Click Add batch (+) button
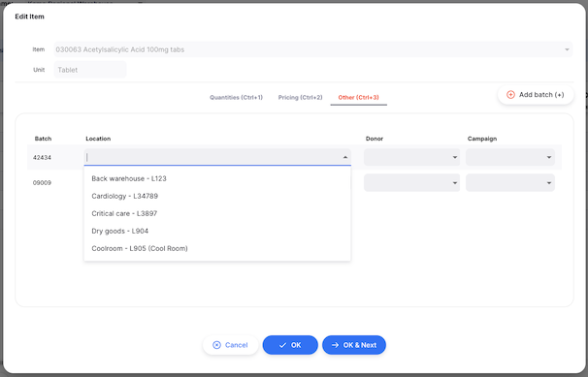The image size is (588, 377). (x=536, y=95)
